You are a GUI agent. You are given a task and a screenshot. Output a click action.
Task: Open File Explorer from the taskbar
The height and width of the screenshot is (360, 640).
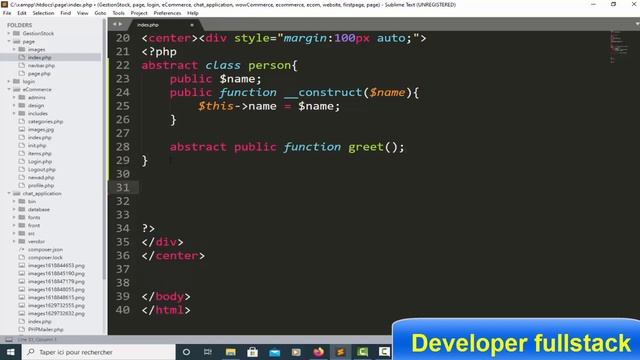(231, 352)
